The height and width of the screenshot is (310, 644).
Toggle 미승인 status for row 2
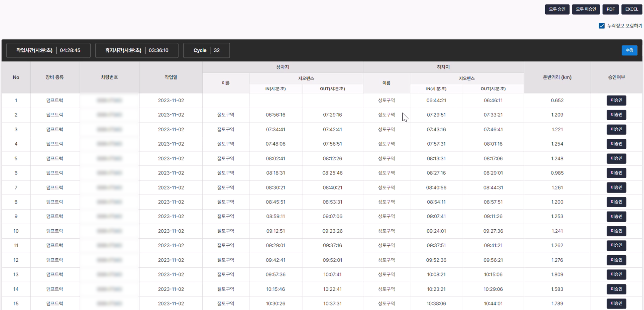[x=616, y=115]
